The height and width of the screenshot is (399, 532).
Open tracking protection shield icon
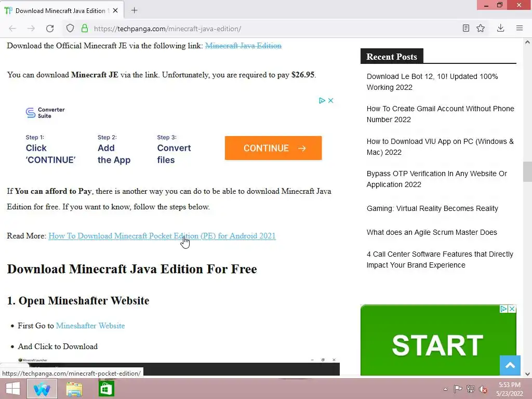coord(70,29)
